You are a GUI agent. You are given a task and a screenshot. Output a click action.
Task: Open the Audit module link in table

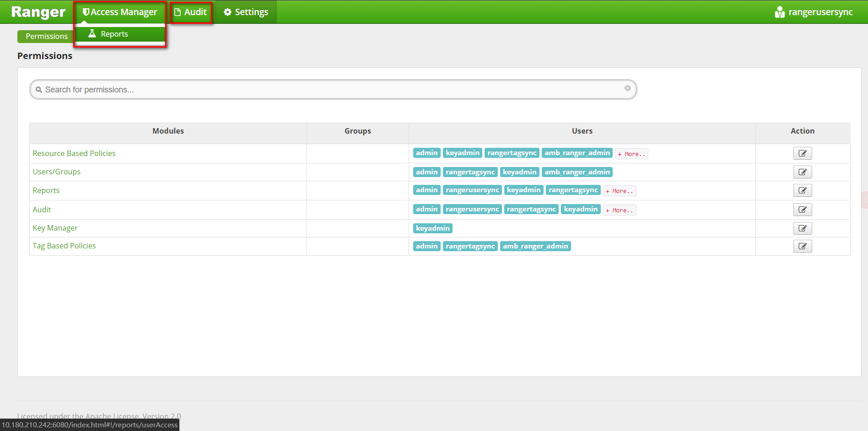coord(42,210)
